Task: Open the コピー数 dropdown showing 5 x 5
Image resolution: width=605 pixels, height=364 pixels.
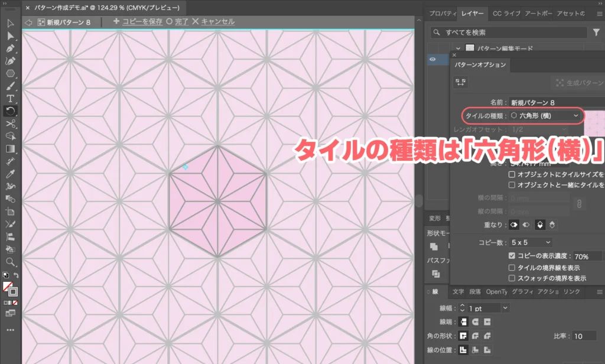Action: click(x=531, y=242)
